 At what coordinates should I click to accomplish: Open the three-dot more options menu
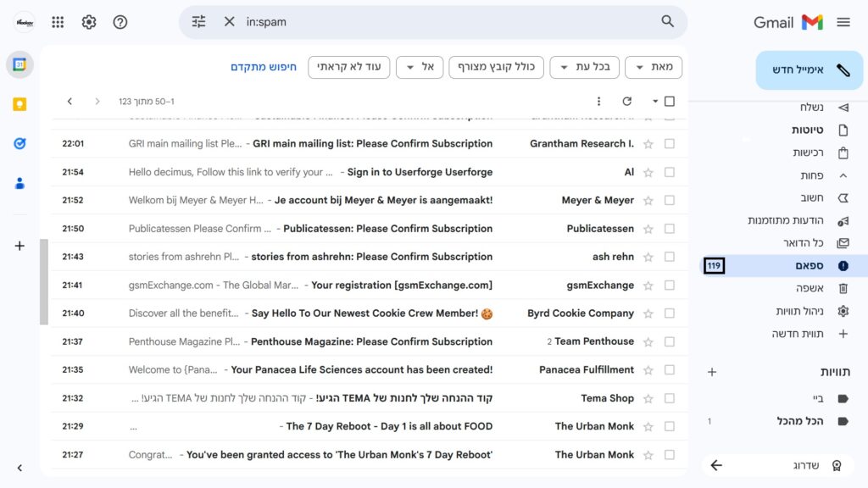click(x=598, y=102)
